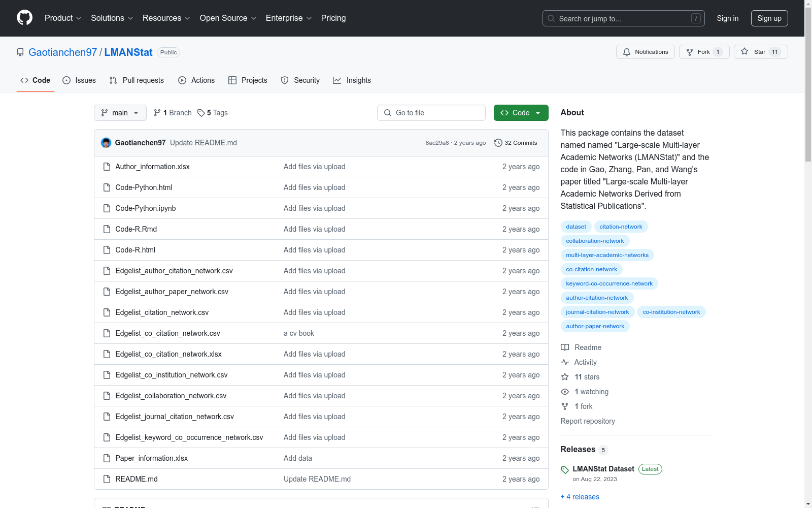Click the file icon for README.md
The image size is (812, 508).
[107, 479]
